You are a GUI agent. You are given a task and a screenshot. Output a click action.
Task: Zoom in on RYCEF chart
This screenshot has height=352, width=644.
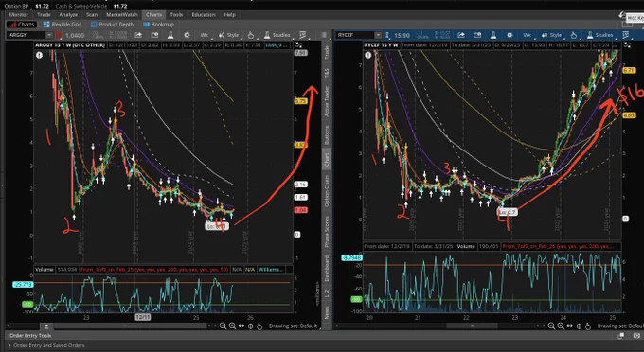(561, 326)
